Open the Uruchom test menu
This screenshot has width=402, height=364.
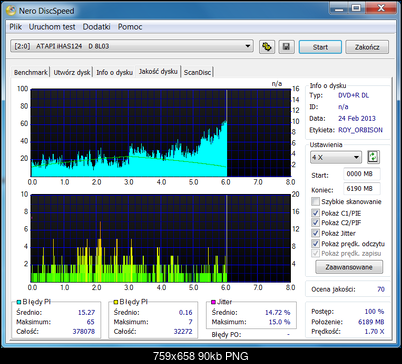(52, 27)
